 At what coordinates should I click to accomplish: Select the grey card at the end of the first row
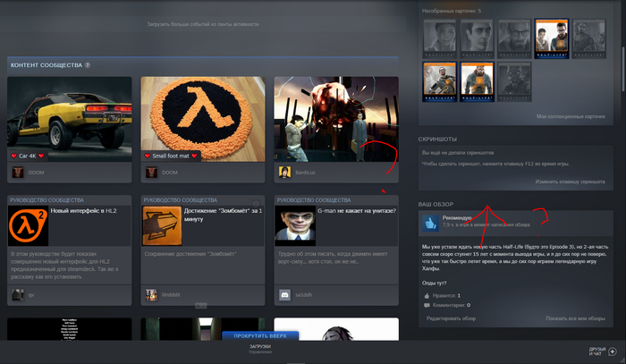(x=588, y=38)
